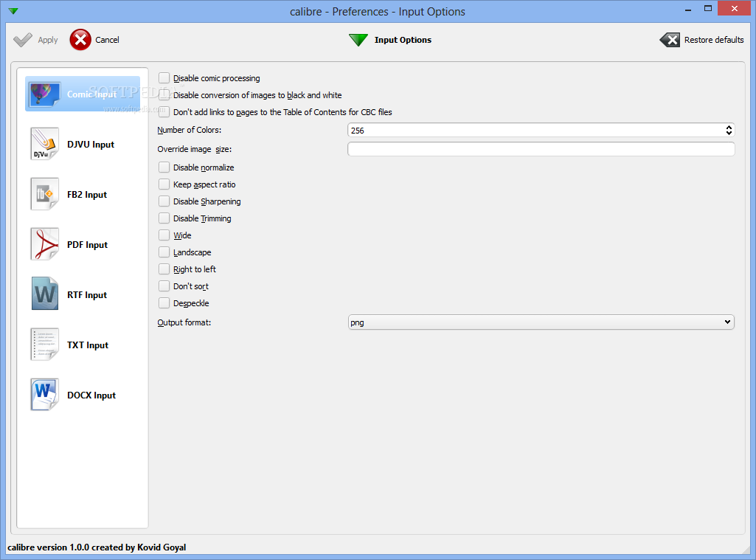Switch to PDF Input label
This screenshot has width=756, height=560.
(x=87, y=244)
